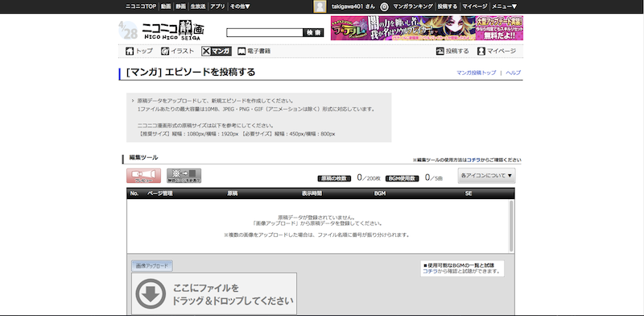Click 投稿する in the secondary nav bar
The width and height of the screenshot is (644, 316).
tap(452, 51)
